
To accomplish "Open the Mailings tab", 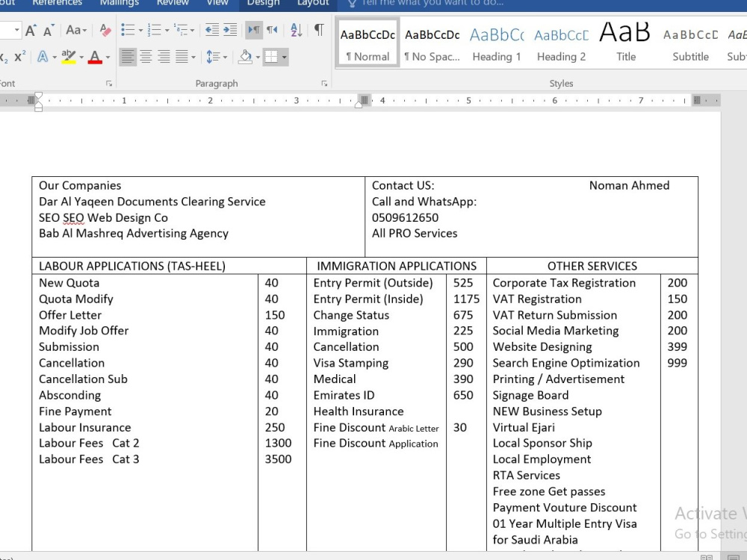I will (x=119, y=3).
